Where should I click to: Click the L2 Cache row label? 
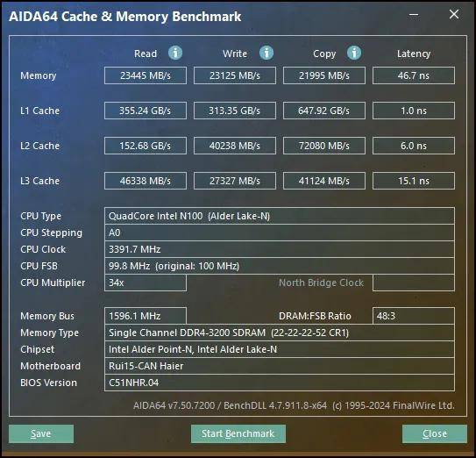click(39, 146)
